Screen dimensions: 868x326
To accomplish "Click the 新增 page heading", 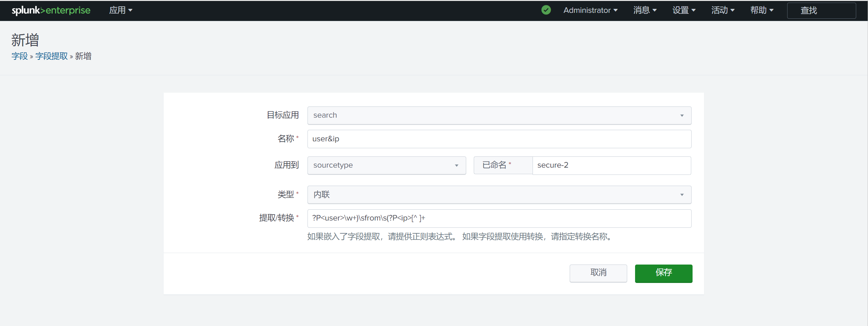I will coord(25,40).
